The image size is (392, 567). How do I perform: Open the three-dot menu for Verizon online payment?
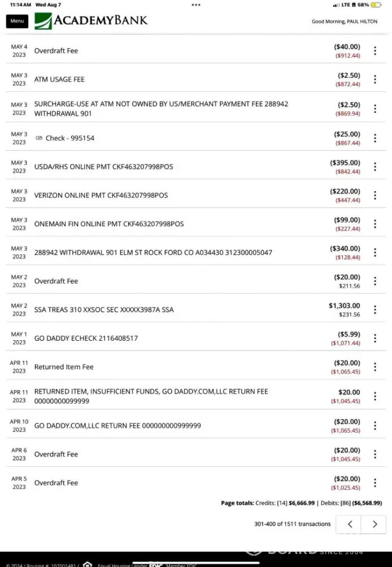[x=375, y=195]
